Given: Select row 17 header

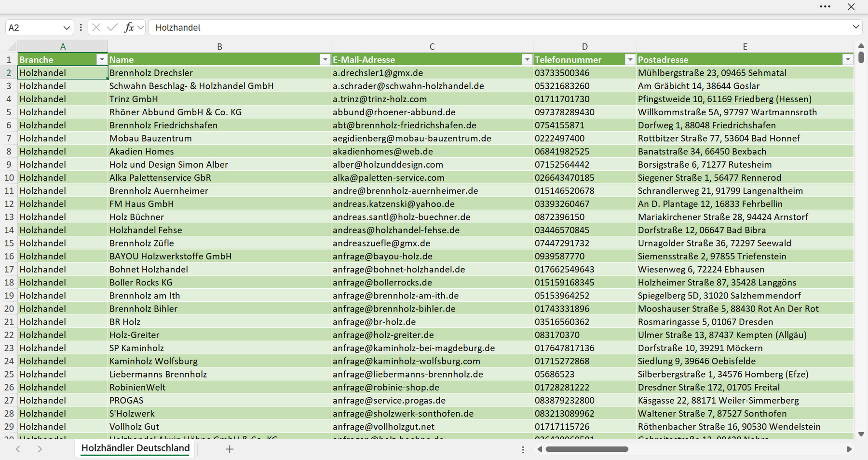Looking at the screenshot, I should pyautogui.click(x=9, y=269).
